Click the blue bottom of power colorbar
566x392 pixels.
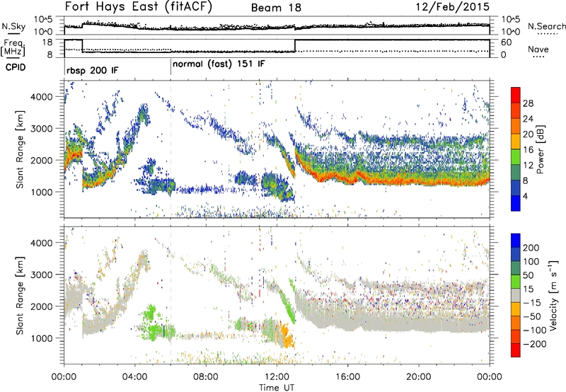[516, 203]
